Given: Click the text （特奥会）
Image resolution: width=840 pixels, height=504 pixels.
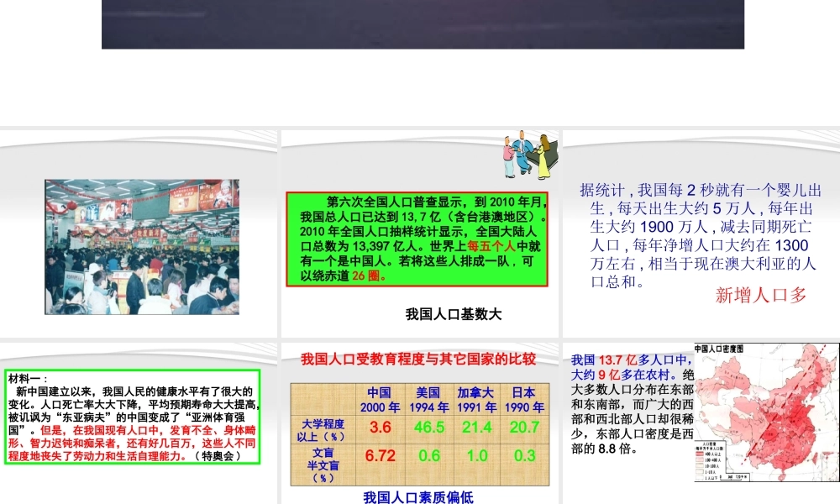Looking at the screenshot, I should coord(218,456).
